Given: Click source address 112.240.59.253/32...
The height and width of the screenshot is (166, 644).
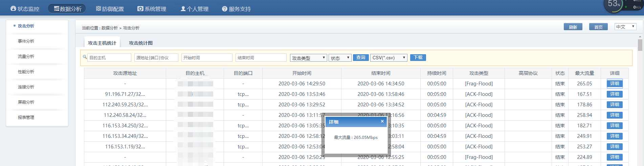Looking at the screenshot, I should [x=125, y=105].
